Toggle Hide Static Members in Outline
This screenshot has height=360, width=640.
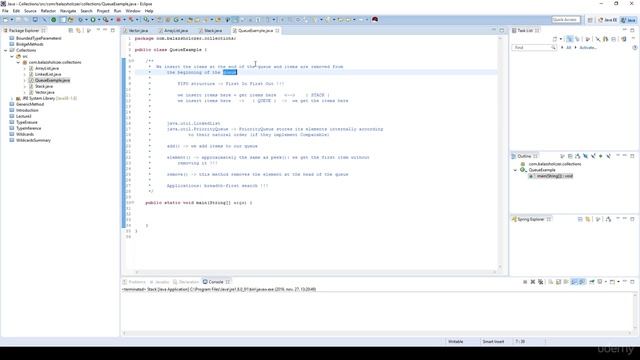pyautogui.click(x=593, y=156)
